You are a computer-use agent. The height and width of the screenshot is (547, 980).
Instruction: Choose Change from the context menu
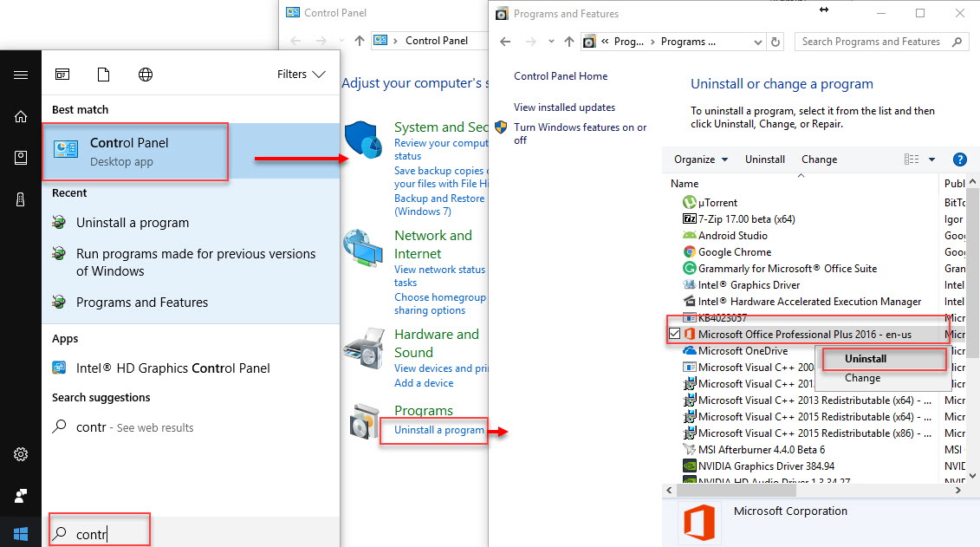tap(862, 378)
